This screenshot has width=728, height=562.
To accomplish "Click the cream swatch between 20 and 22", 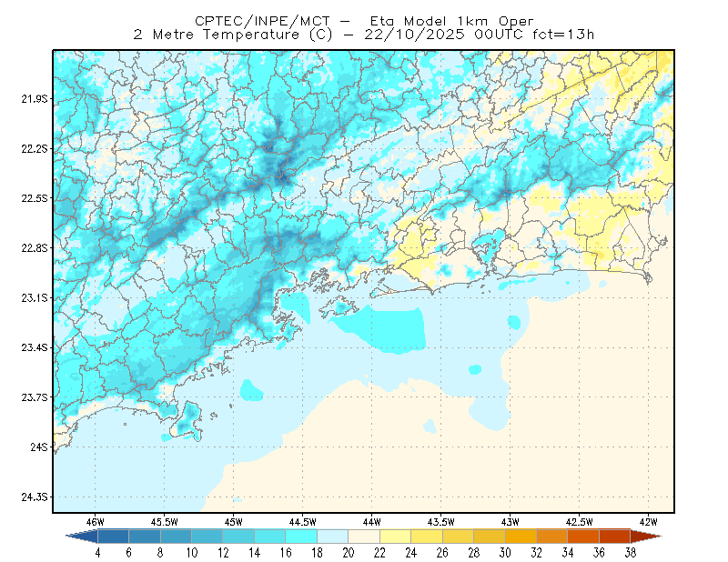I will pyautogui.click(x=364, y=536).
